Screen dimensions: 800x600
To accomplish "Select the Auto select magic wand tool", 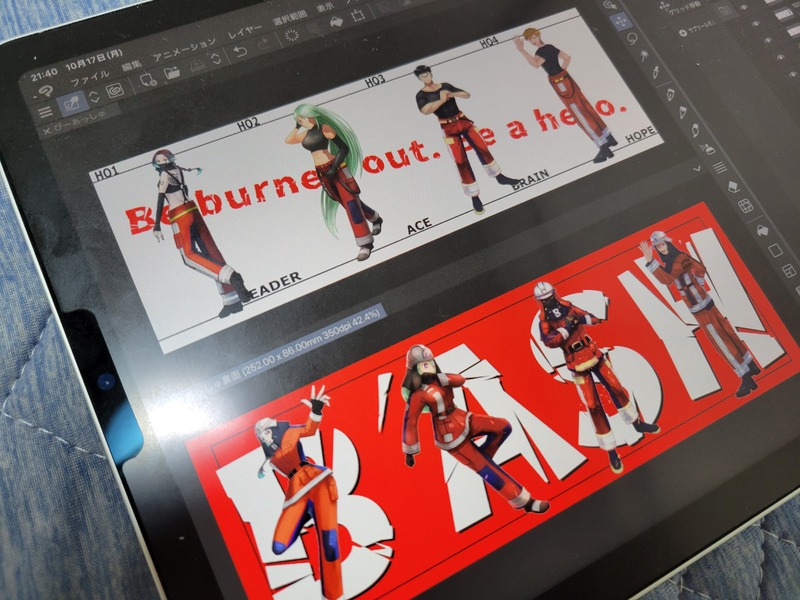I will pyautogui.click(x=644, y=55).
